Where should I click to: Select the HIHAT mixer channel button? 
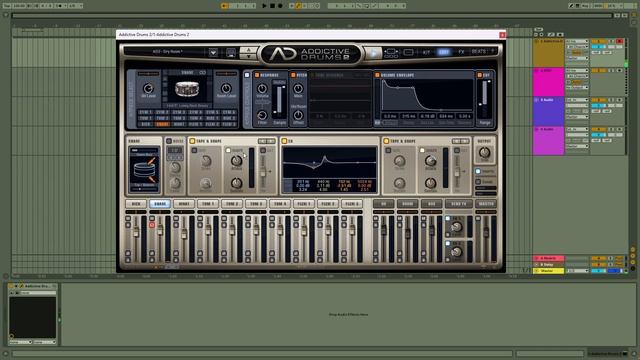pos(184,204)
